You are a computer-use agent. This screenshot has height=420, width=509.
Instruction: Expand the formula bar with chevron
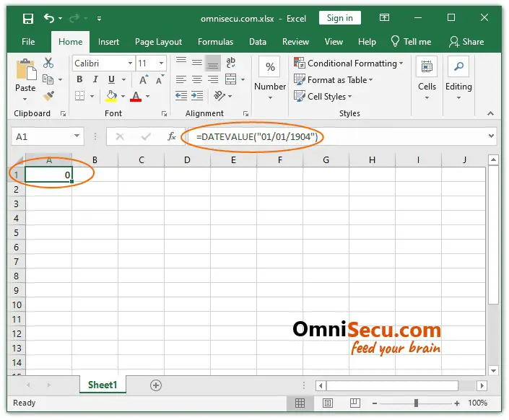[x=492, y=136]
